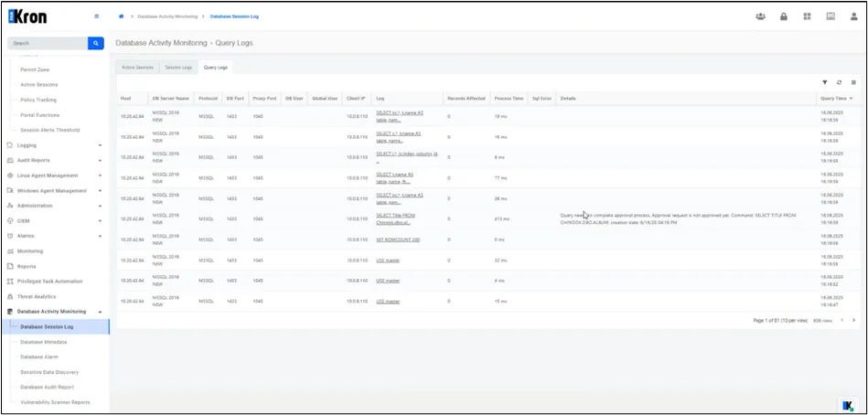868x415 pixels.
Task: Click the Audit Reports sidebar icon
Action: click(x=10, y=161)
